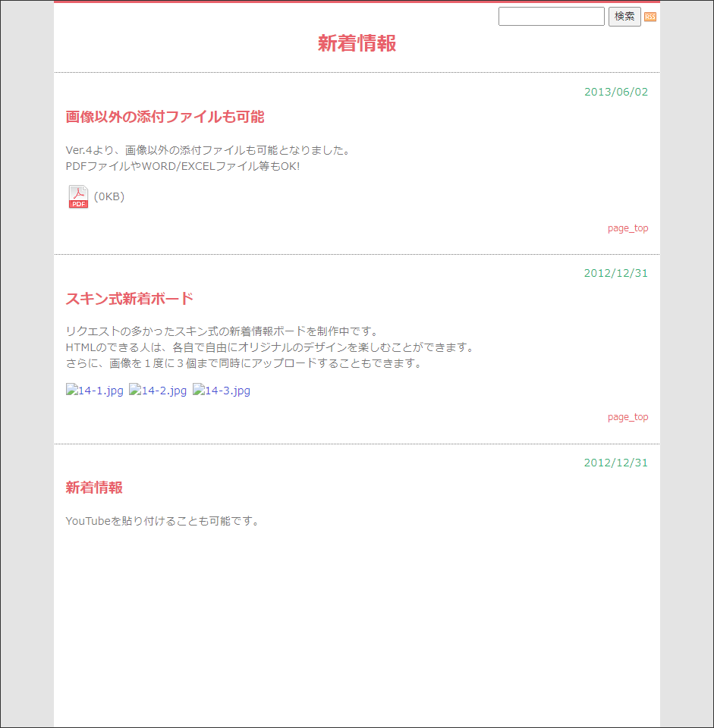Click the date above スキン式新着ボード post

point(616,273)
